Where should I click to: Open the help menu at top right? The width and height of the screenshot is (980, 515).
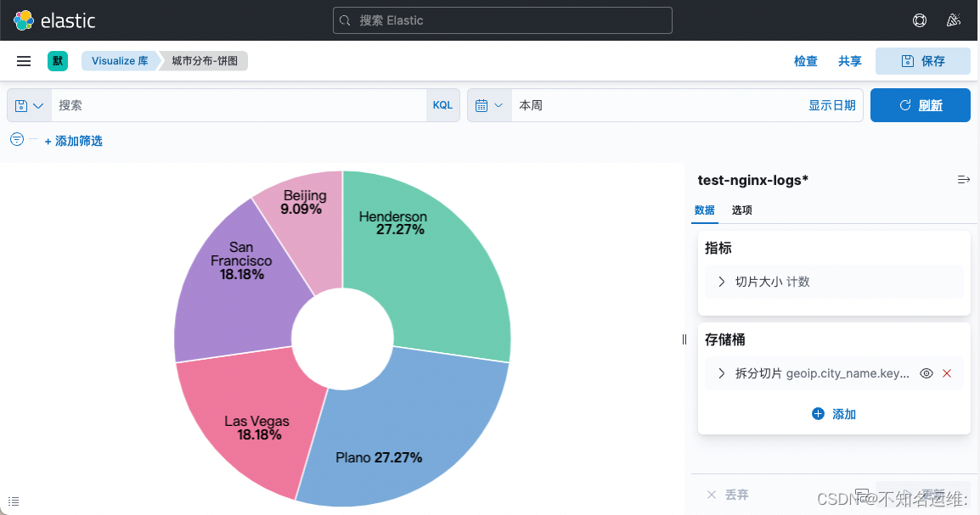point(920,20)
